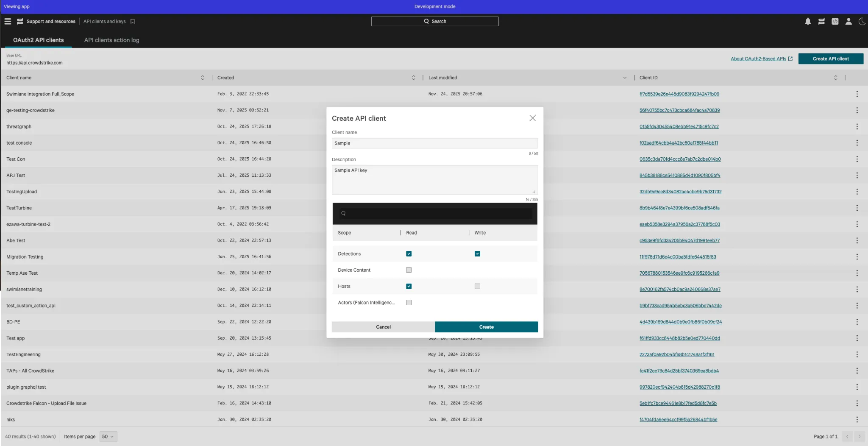Sort table by Client name column
This screenshot has width=868, height=446.
tap(203, 78)
